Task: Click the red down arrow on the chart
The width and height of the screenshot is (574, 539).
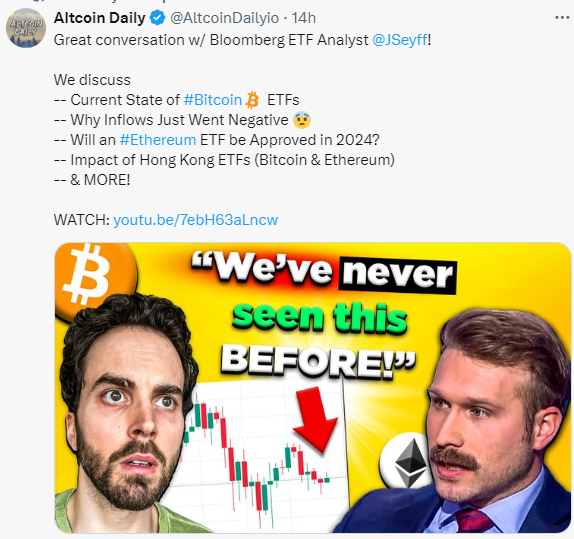Action: (x=315, y=420)
